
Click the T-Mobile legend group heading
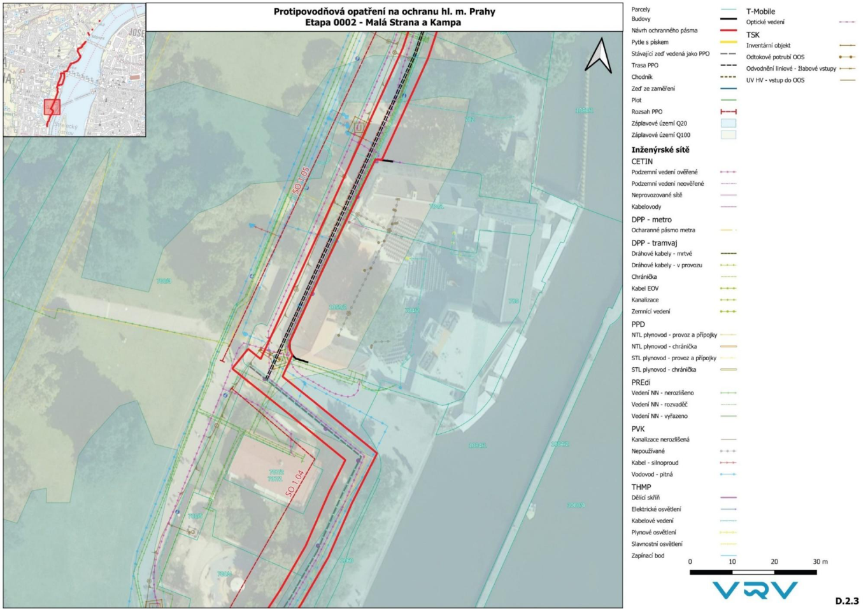point(760,11)
